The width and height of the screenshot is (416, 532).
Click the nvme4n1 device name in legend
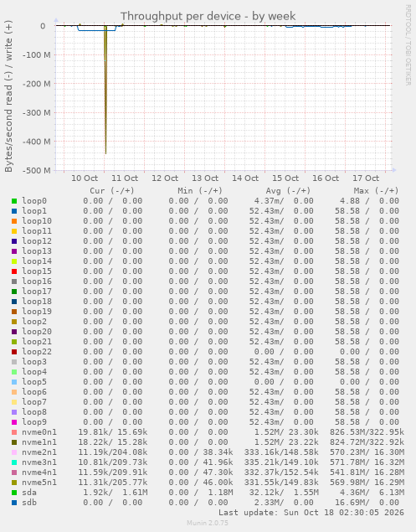click(x=39, y=473)
